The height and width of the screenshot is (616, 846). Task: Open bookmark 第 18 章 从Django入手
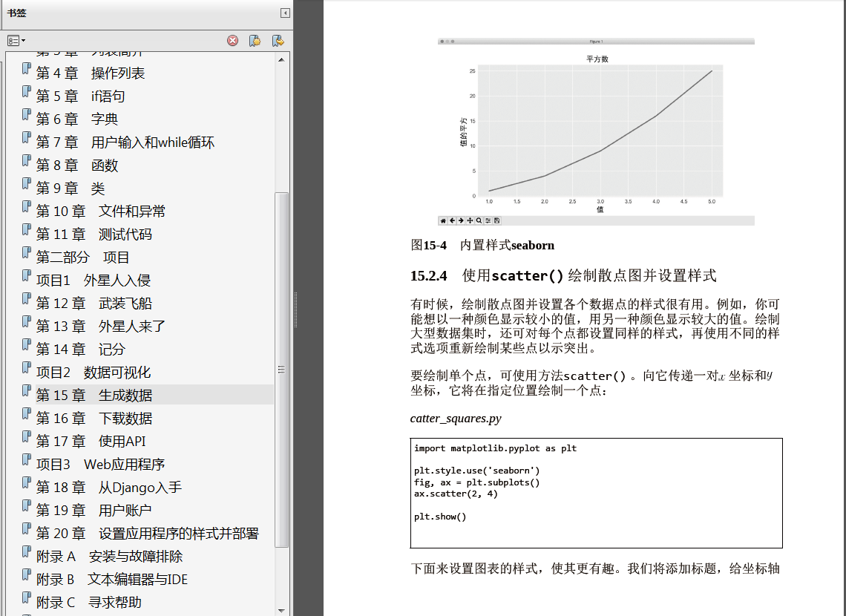(x=108, y=487)
